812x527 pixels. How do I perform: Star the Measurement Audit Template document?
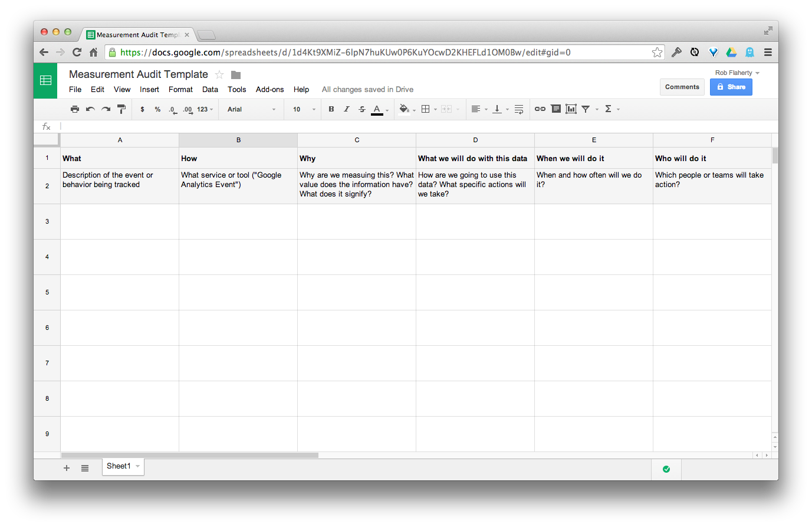(x=219, y=74)
